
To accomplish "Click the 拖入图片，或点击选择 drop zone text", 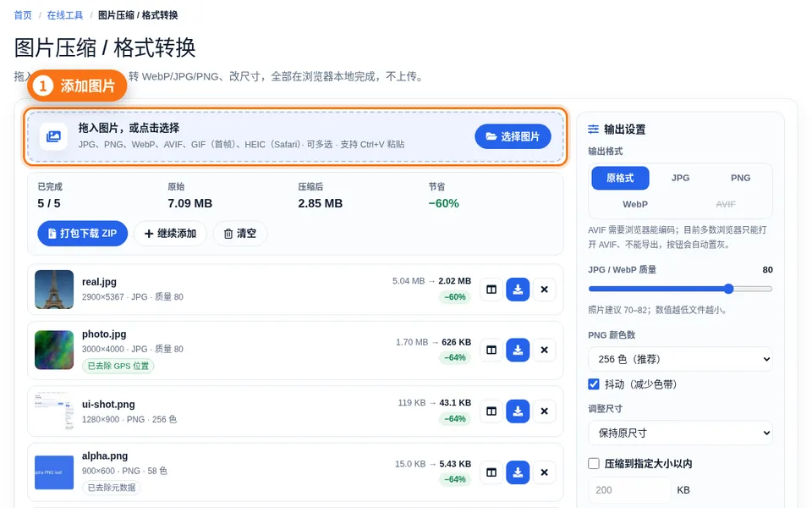I will point(129,128).
